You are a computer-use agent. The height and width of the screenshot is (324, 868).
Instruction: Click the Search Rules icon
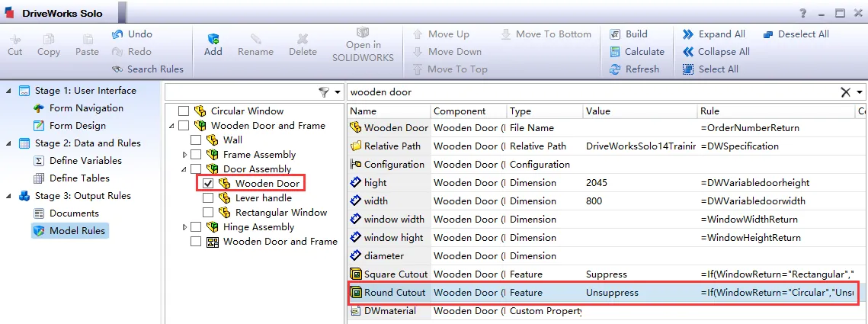(x=118, y=69)
